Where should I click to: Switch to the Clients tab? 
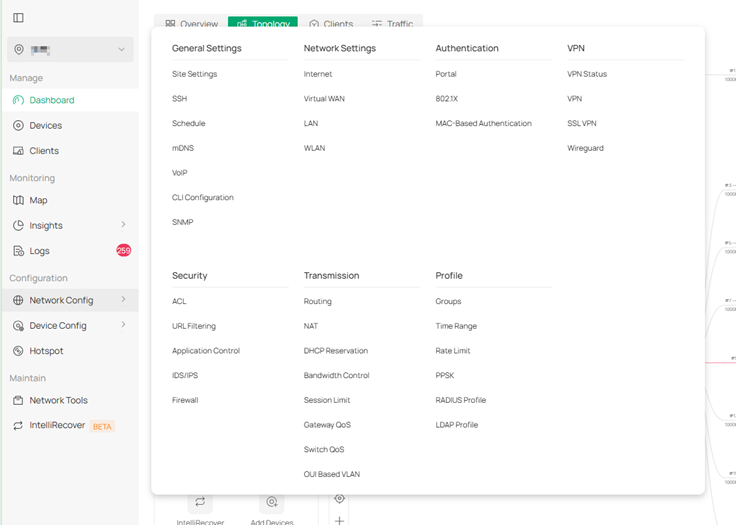pos(331,23)
